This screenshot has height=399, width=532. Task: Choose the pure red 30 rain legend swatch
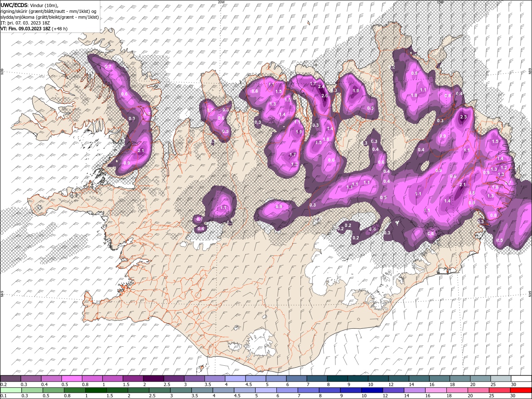point(521,390)
